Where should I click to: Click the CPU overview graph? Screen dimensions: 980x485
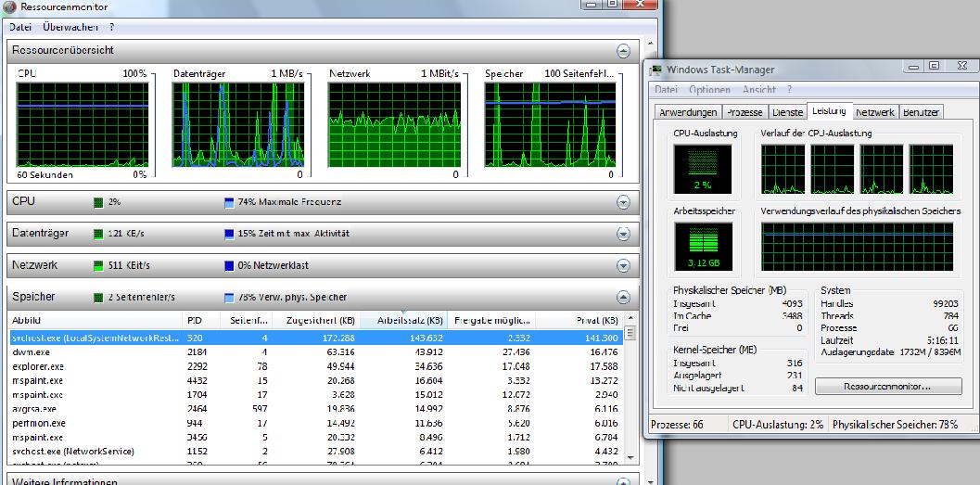click(x=83, y=125)
